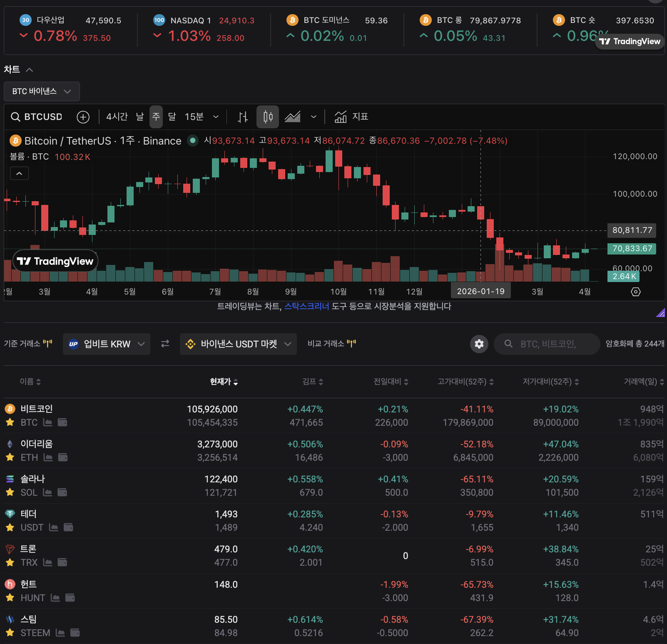This screenshot has height=644, width=667.
Task: Toggle the favorite star for SOL
Action: [10, 492]
